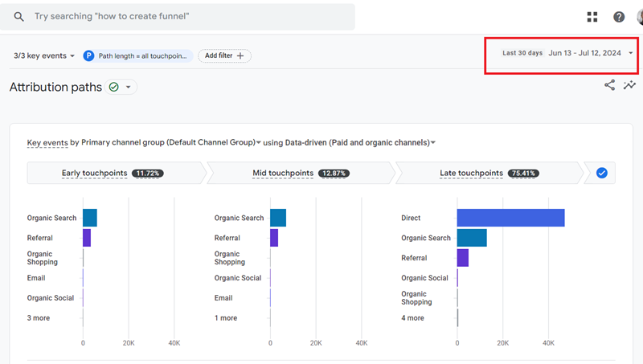643x364 pixels.
Task: Open the Primary channel group dropdown
Action: coord(171,143)
